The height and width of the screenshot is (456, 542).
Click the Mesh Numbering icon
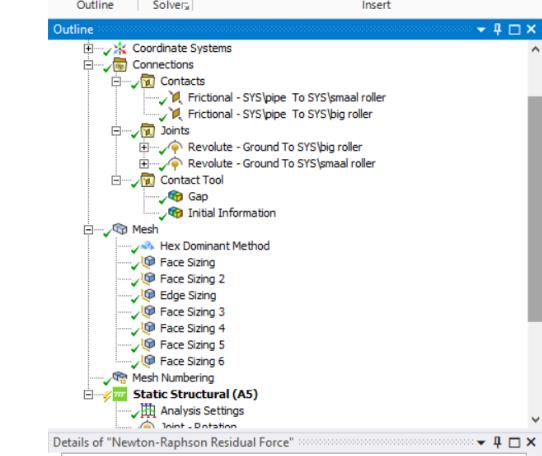click(120, 378)
